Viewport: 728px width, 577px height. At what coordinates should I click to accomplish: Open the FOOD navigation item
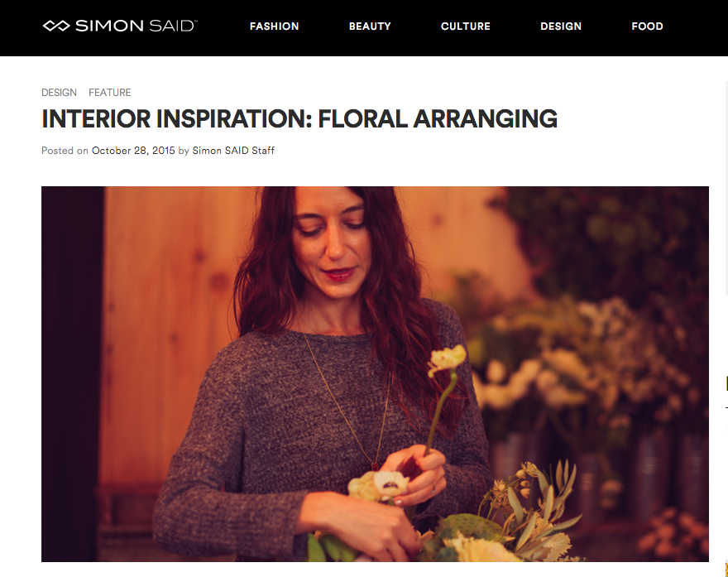pos(647,26)
